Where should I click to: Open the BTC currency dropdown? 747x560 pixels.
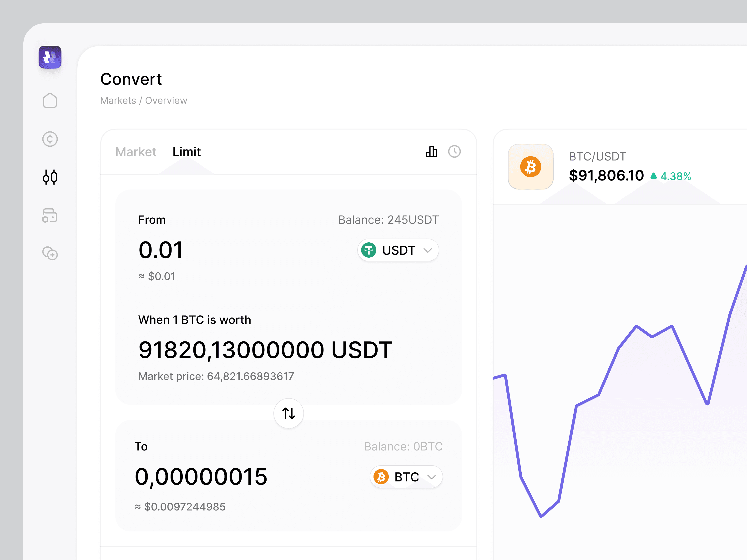[x=406, y=477]
